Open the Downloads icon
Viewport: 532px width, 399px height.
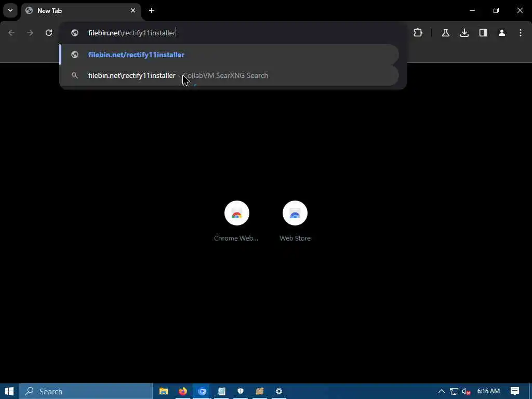[x=464, y=33]
